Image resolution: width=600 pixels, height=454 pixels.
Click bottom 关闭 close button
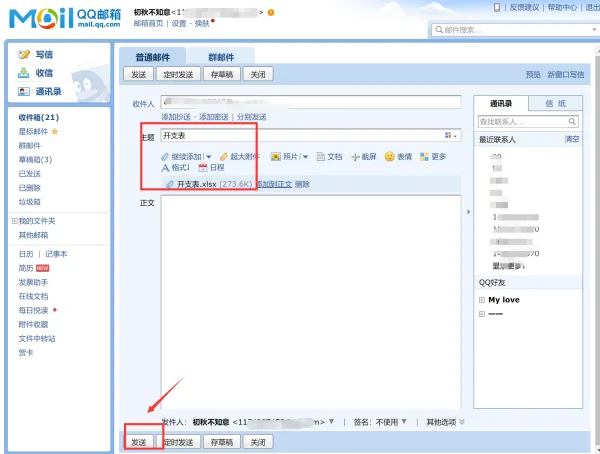(258, 442)
